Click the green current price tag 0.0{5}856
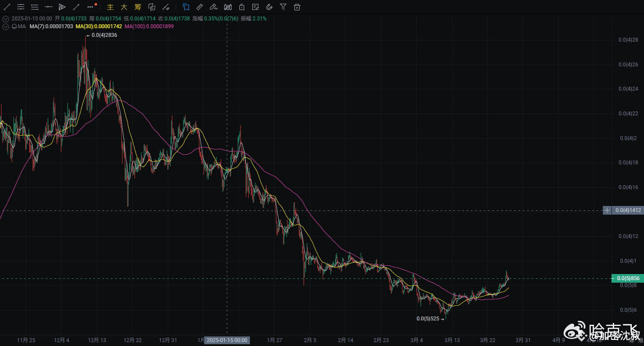 tap(628, 278)
